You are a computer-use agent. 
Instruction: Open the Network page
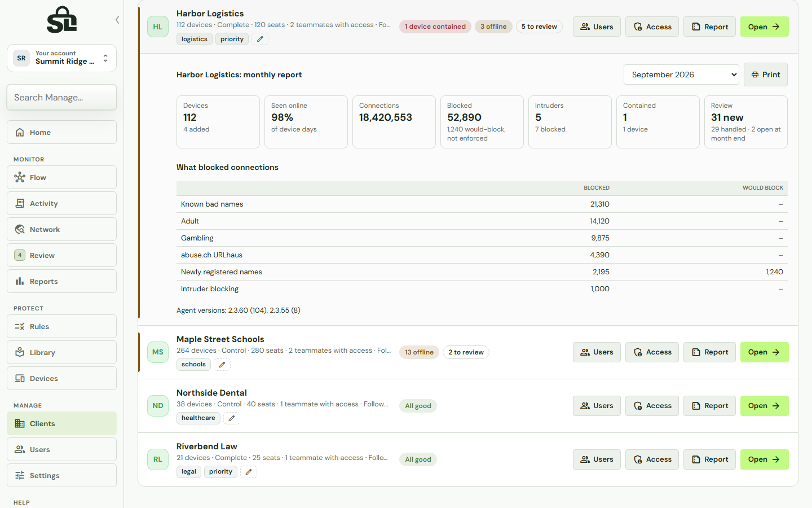(x=61, y=229)
